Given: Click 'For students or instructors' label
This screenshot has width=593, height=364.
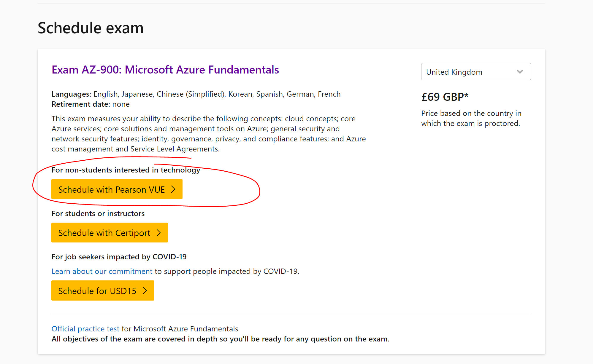Looking at the screenshot, I should tap(98, 213).
